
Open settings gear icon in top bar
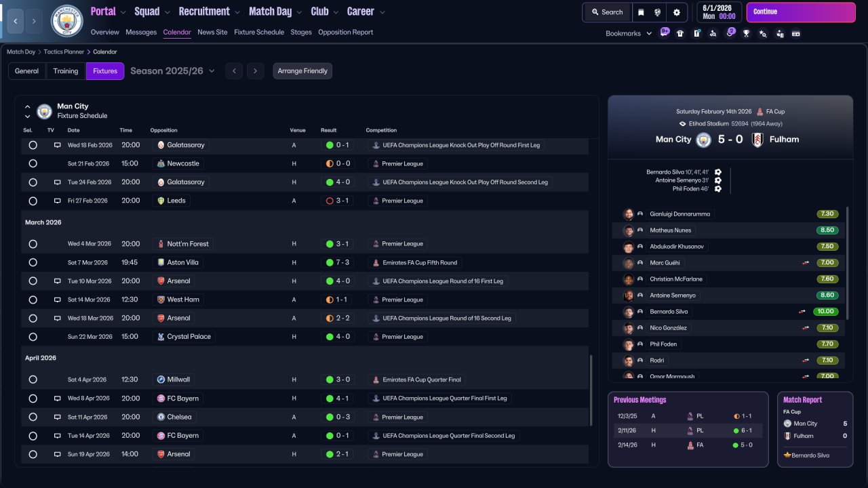[x=676, y=12]
